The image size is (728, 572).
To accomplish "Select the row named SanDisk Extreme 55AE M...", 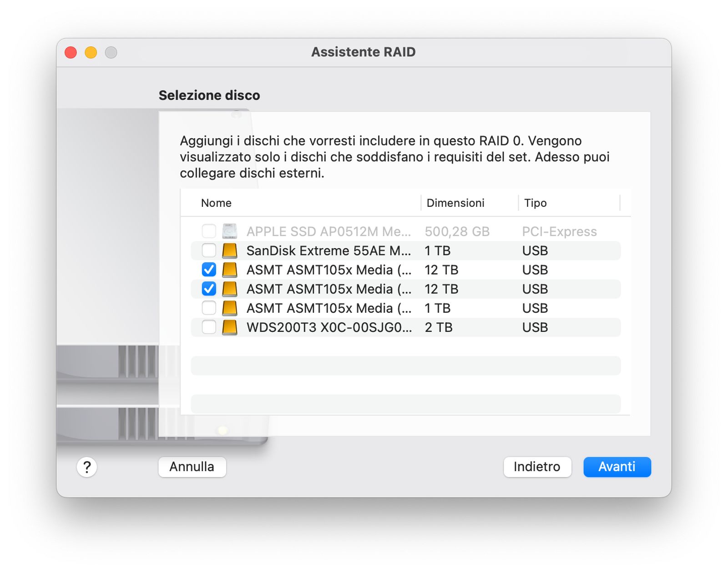I will point(406,251).
